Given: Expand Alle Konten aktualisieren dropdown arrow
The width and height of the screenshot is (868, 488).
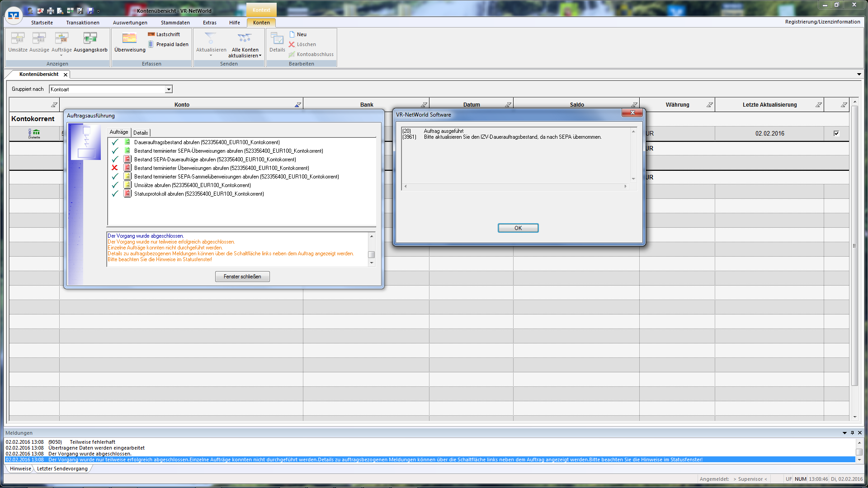Looking at the screenshot, I should (260, 56).
